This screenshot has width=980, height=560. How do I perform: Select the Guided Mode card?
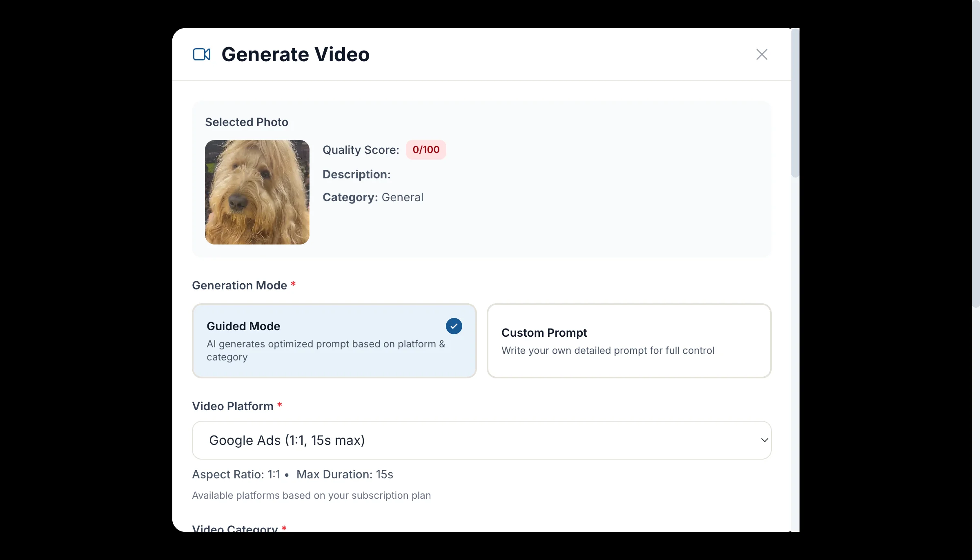334,341
